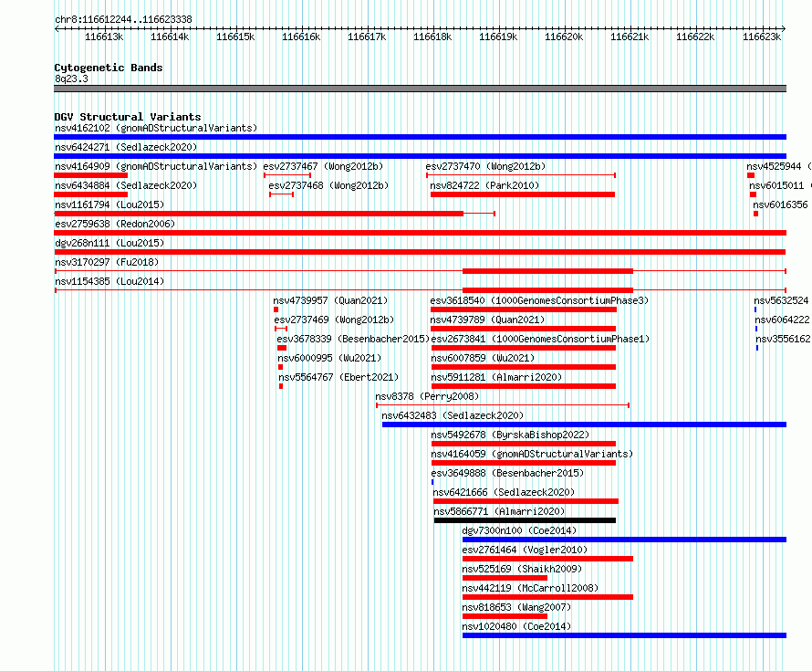Click the esv3678339 Besenbacher2015 label
The height and width of the screenshot is (671, 812).
[x=353, y=339]
